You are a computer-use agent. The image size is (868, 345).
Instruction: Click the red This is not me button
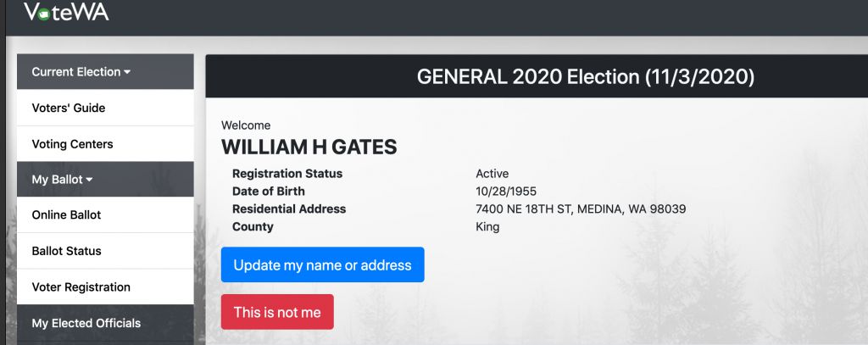277,312
